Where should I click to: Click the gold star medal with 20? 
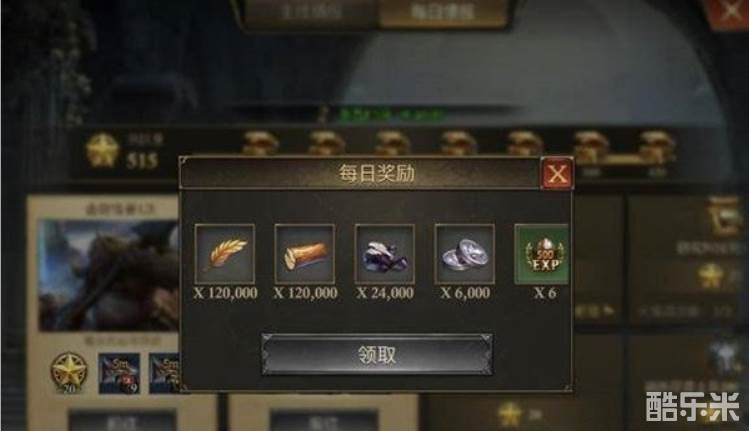(x=70, y=373)
